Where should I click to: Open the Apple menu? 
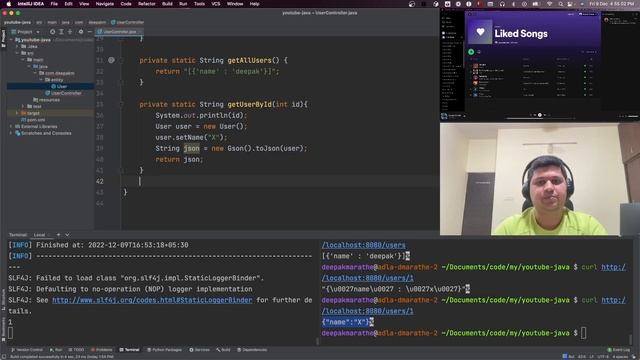(x=9, y=4)
